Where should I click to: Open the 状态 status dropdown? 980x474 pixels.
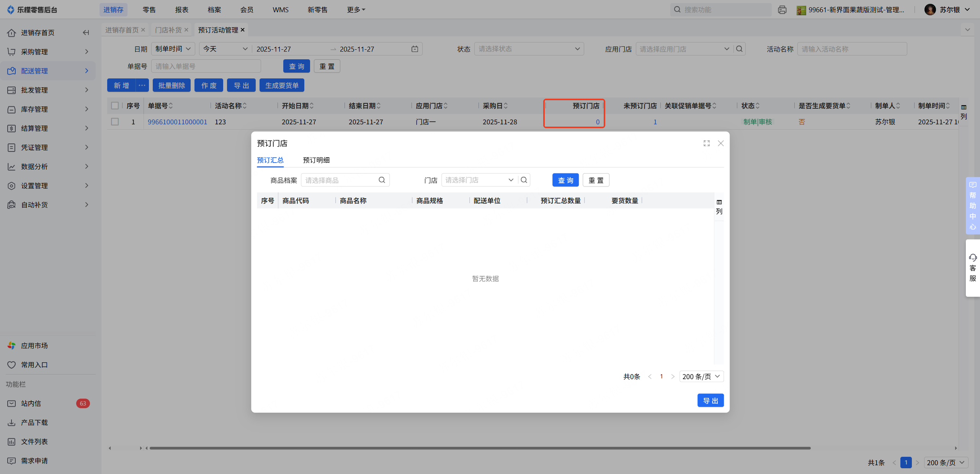pyautogui.click(x=529, y=49)
